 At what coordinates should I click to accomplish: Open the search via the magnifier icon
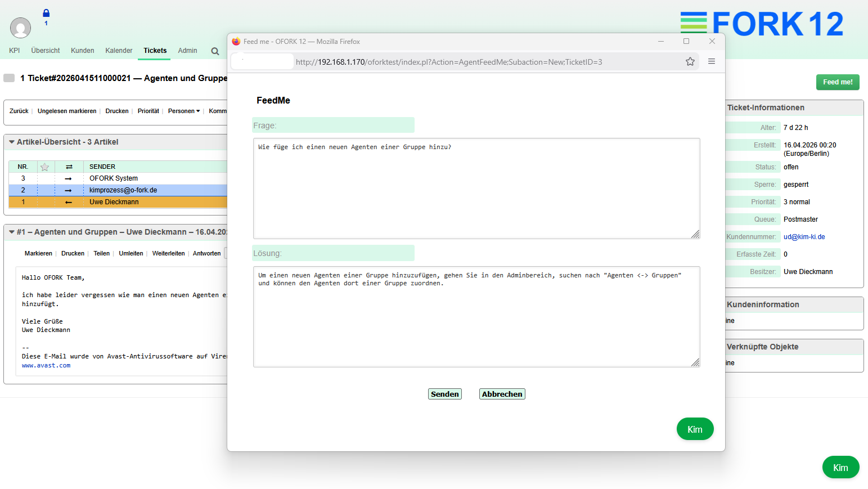pyautogui.click(x=215, y=51)
